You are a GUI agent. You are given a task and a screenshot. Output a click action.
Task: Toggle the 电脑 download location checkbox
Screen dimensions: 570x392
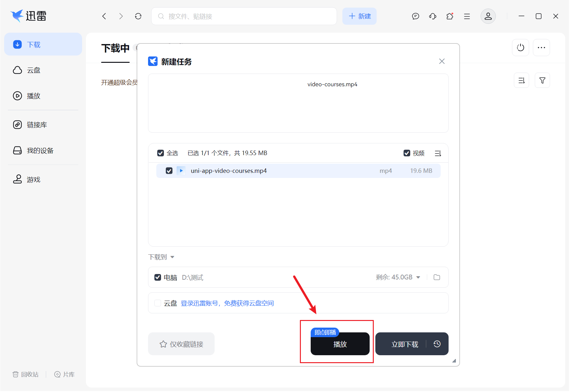click(x=158, y=278)
